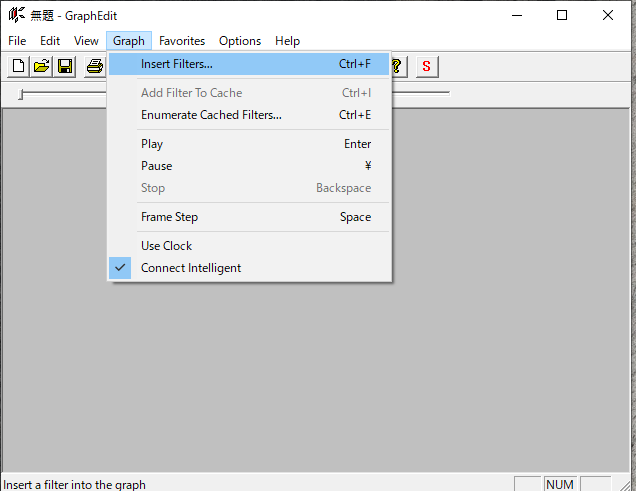Minimize the GraphEdit window

(517, 15)
